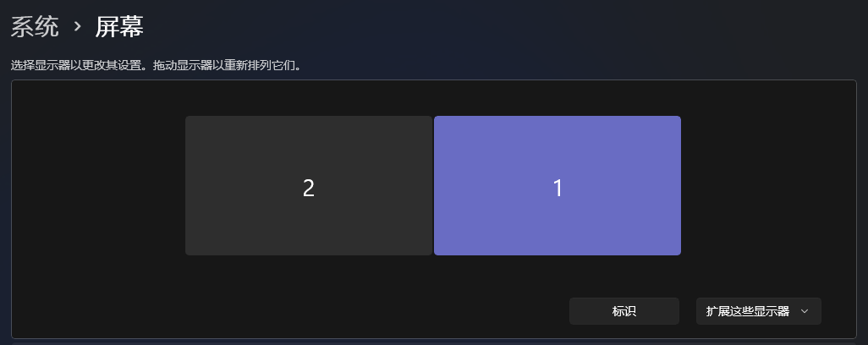Go back to 系统 via breadcrumb

coord(35,26)
